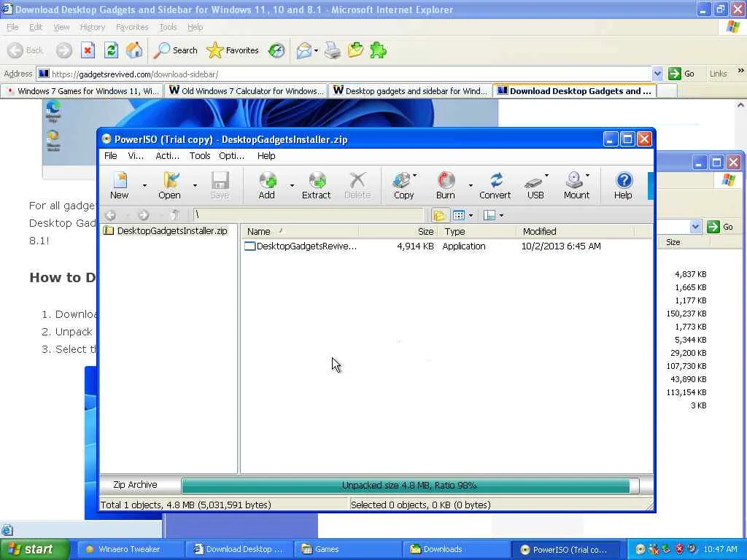Open the Favorites menu in Internet Explorer
747x560 pixels.
[132, 27]
